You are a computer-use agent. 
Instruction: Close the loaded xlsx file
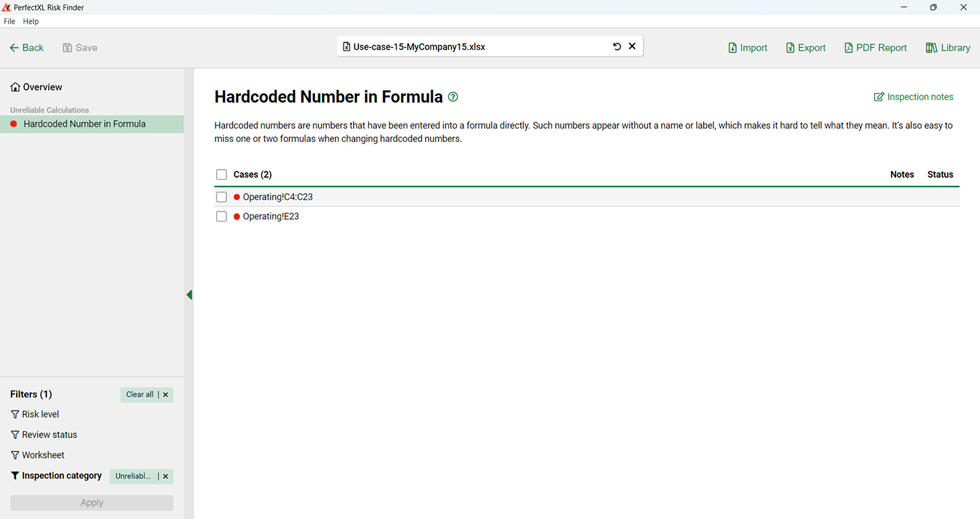633,47
